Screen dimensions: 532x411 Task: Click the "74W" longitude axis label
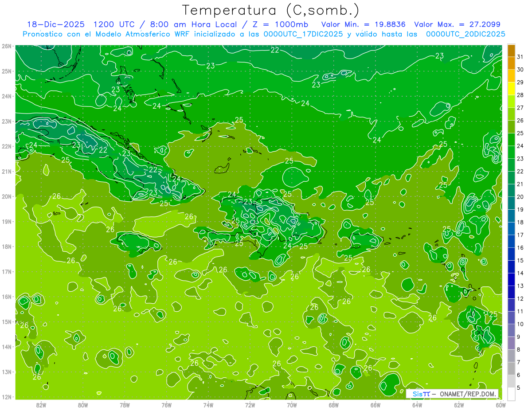click(x=208, y=405)
